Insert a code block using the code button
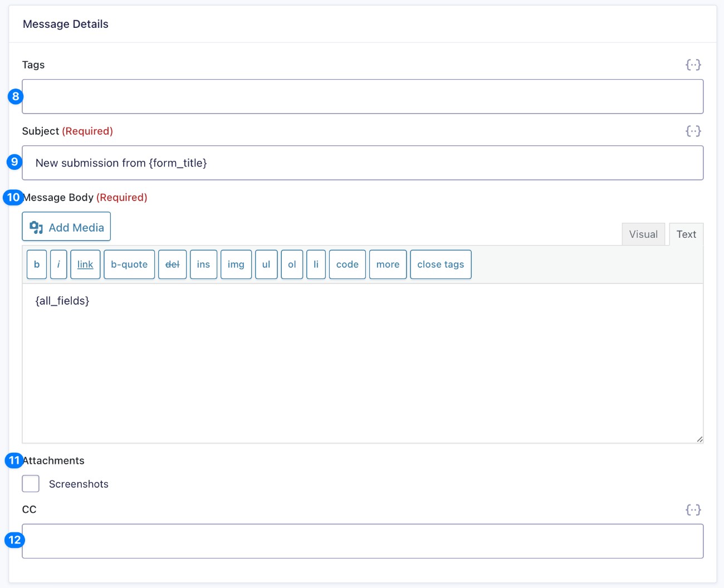The height and width of the screenshot is (588, 724). click(347, 264)
